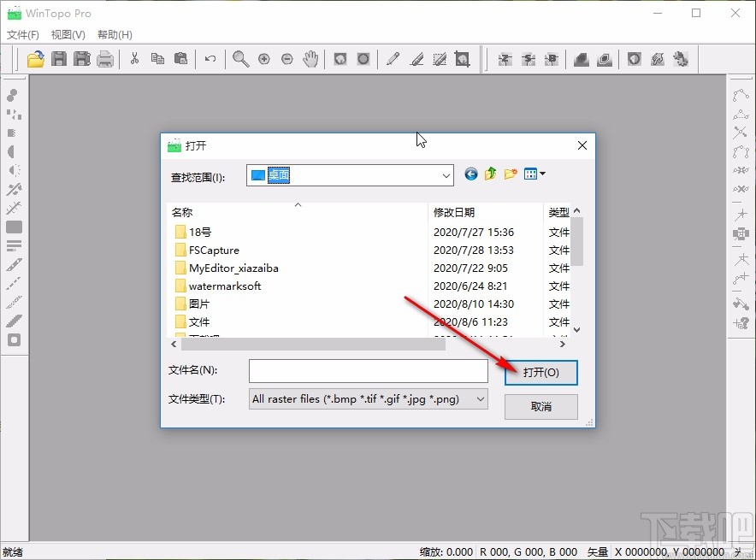Select the Pan (hand) tool

(310, 59)
